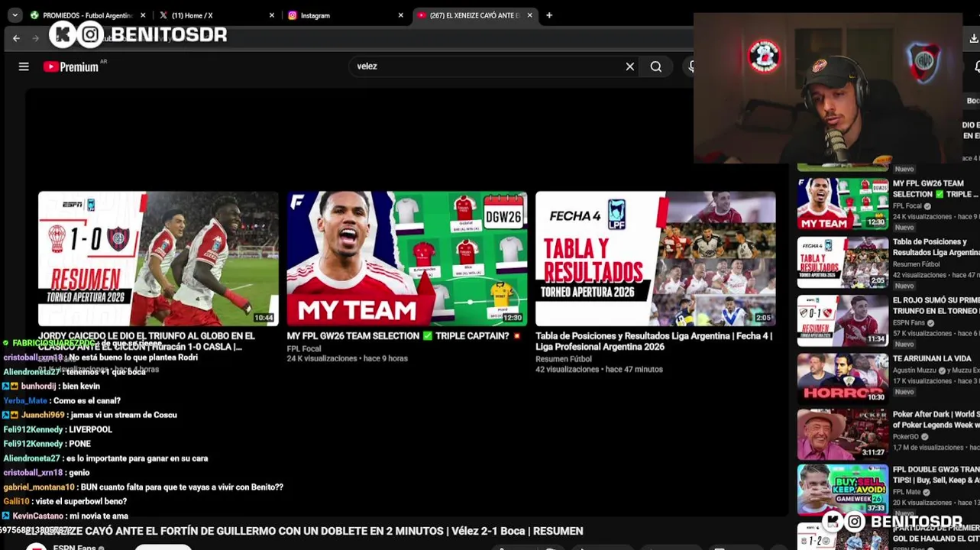The width and height of the screenshot is (980, 550).
Task: Close the PROMIEDOS tab
Action: point(143,15)
